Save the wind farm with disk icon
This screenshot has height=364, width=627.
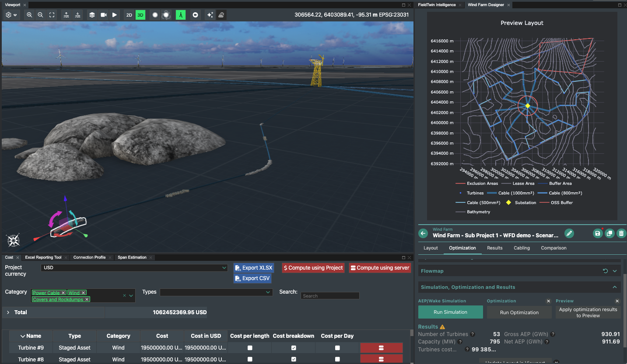pyautogui.click(x=598, y=233)
